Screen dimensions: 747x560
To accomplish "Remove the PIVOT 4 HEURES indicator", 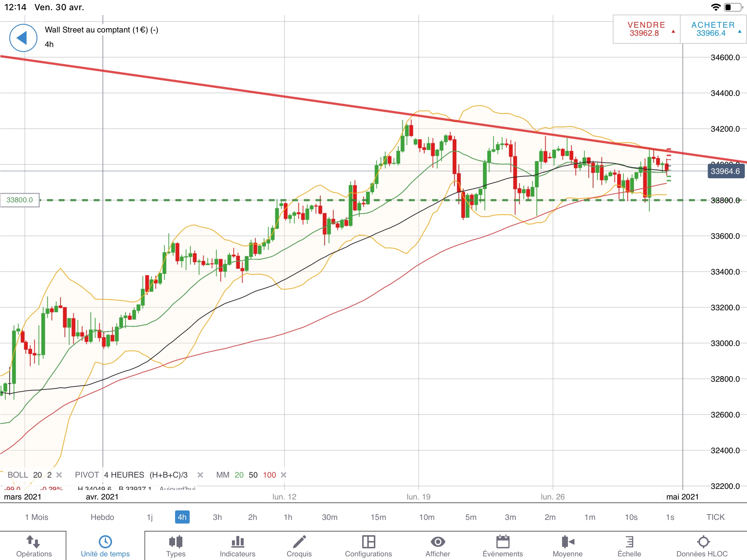I will click(x=200, y=475).
